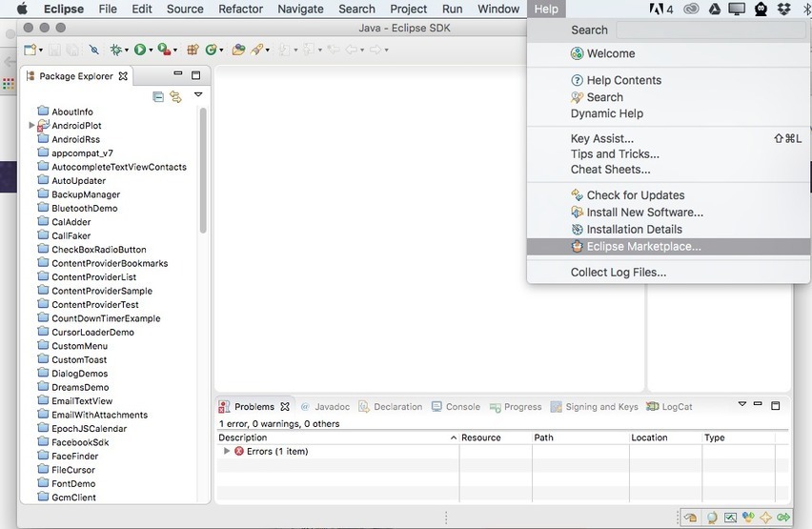Click the Save toolbar icon
This screenshot has width=812, height=529.
click(x=54, y=50)
